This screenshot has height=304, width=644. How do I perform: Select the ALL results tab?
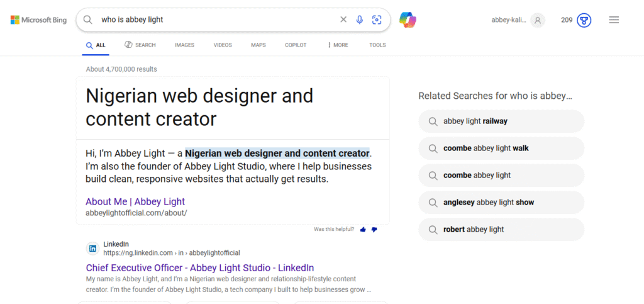(96, 45)
